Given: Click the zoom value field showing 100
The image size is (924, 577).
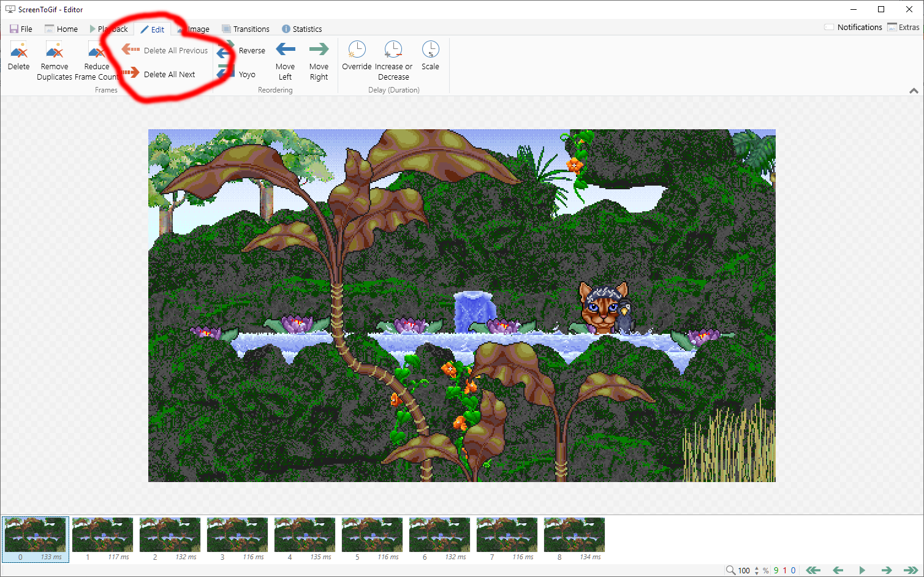Looking at the screenshot, I should pyautogui.click(x=744, y=570).
